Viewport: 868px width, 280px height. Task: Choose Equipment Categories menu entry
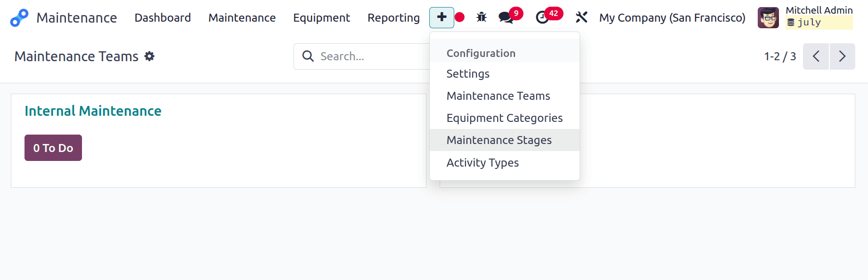[x=505, y=118]
